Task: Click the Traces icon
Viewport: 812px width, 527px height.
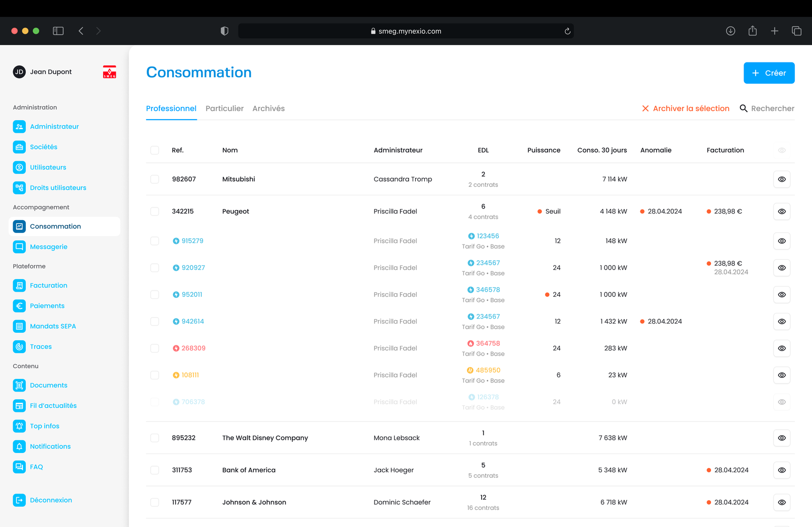Action: 19,346
